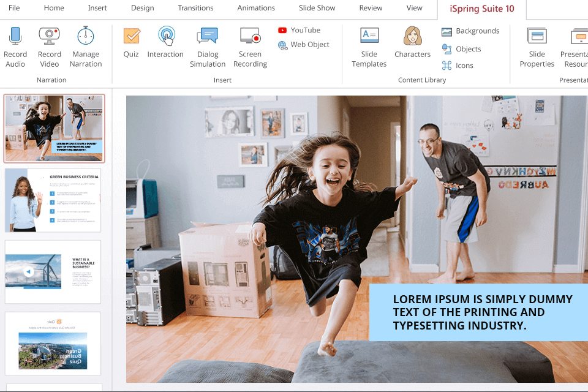Insert a Quiz
This screenshot has width=588, height=392.
pyautogui.click(x=131, y=43)
